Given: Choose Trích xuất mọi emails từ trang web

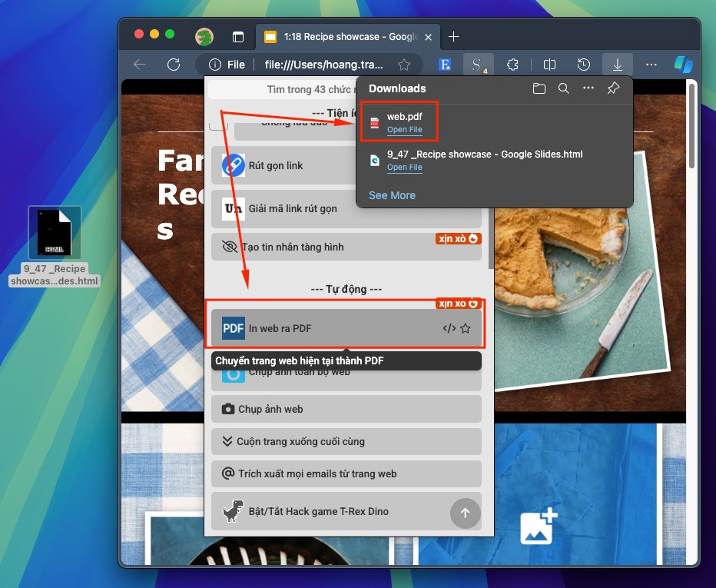Looking at the screenshot, I should tap(346, 473).
